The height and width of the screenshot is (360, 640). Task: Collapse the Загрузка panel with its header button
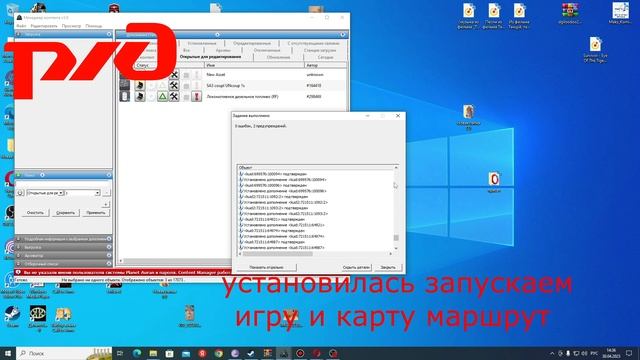[109, 34]
